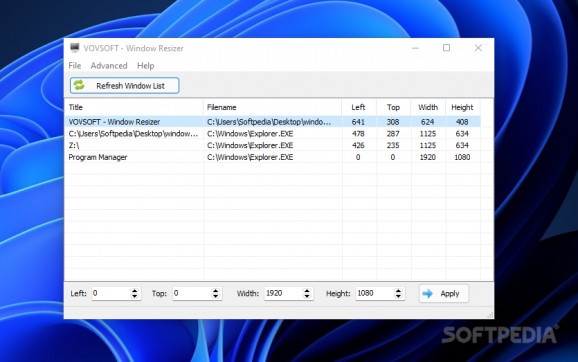The image size is (578, 362).
Task: Increase the Left value with up arrow
Action: (x=135, y=290)
